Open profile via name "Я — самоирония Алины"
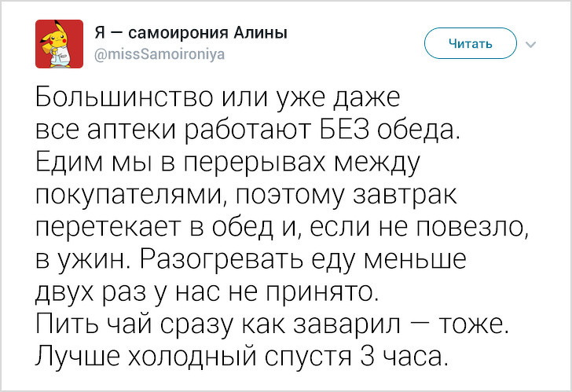This screenshot has height=392, width=572. 190,33
